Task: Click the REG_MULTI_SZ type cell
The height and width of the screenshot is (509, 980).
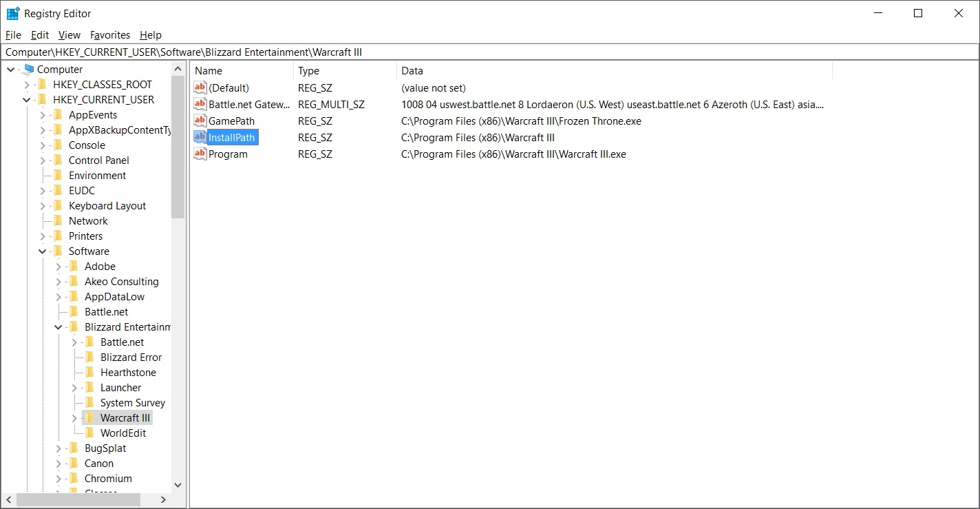Action: click(331, 104)
